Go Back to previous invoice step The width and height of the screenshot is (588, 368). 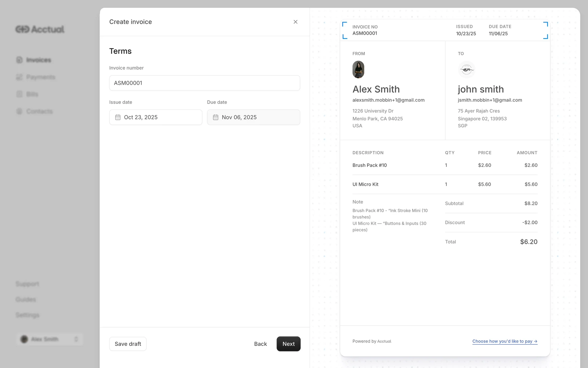260,344
